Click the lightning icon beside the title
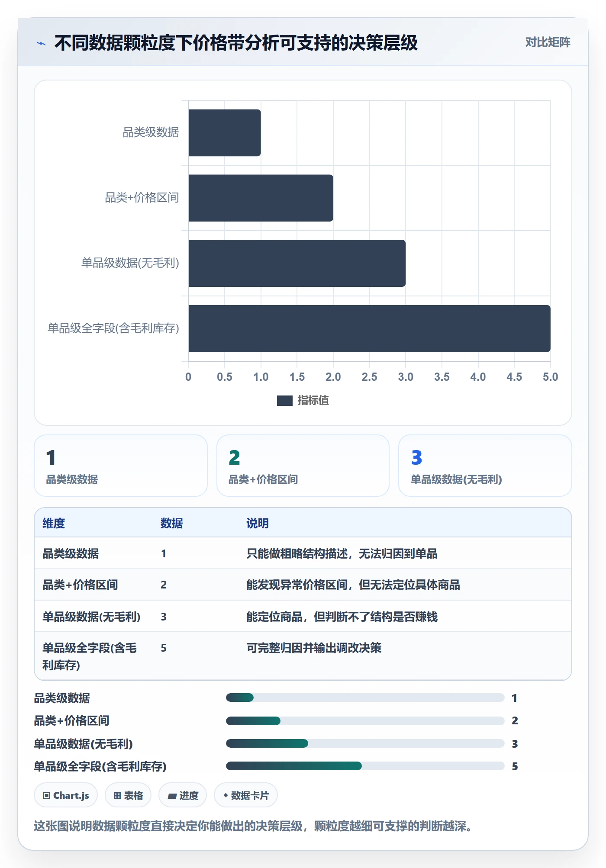The image size is (606, 868). [41, 43]
